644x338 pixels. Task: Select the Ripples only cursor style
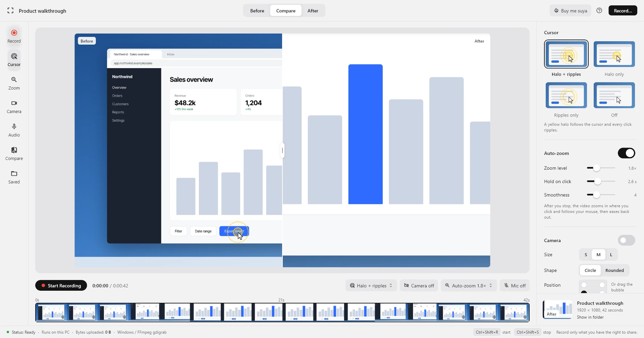tap(566, 95)
